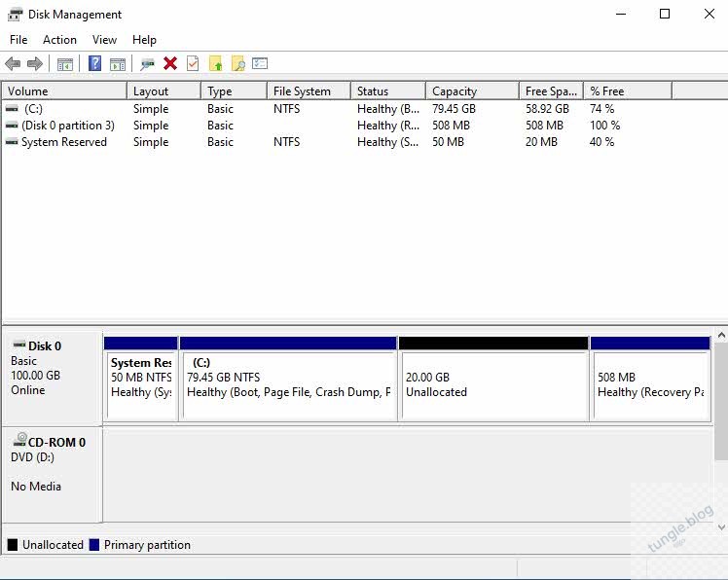The height and width of the screenshot is (580, 728).
Task: Click the Disk Management title bar icon
Action: coord(15,15)
